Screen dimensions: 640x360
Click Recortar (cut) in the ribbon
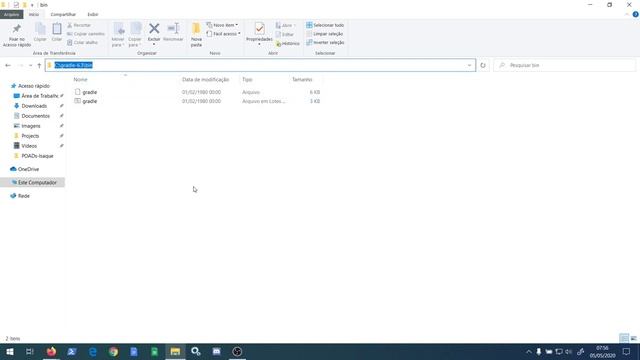pos(79,25)
